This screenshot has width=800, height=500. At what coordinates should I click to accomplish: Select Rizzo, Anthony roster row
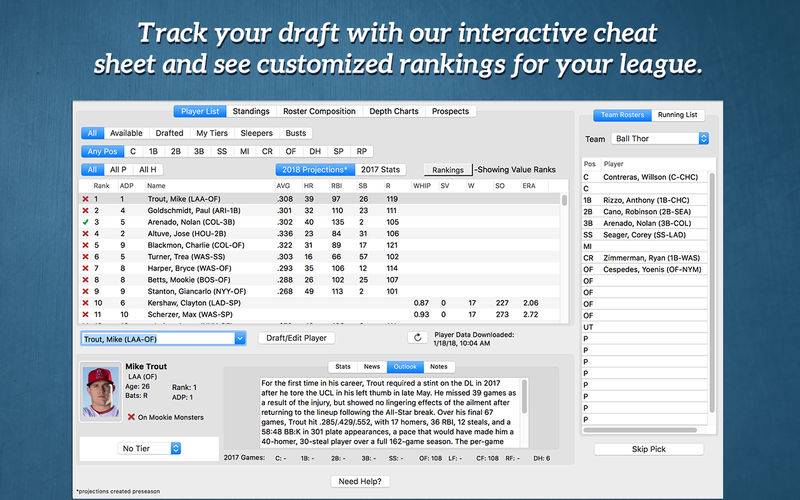[x=645, y=200]
